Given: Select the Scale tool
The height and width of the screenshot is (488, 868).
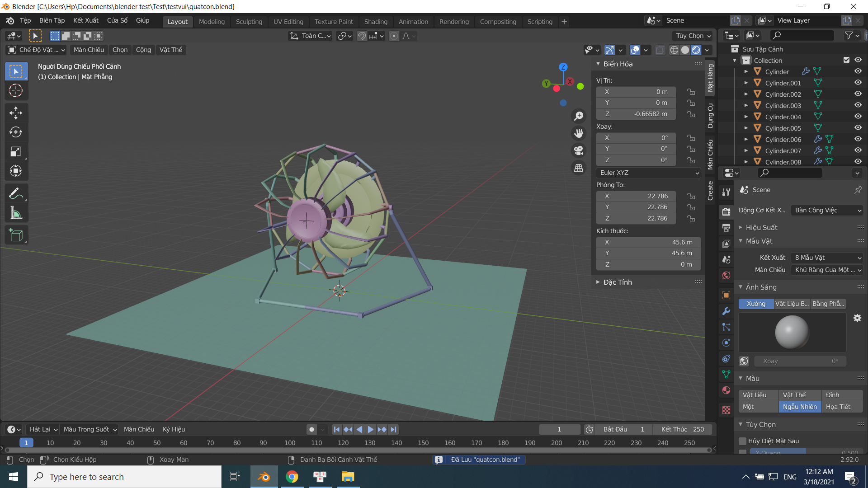Looking at the screenshot, I should [x=16, y=152].
